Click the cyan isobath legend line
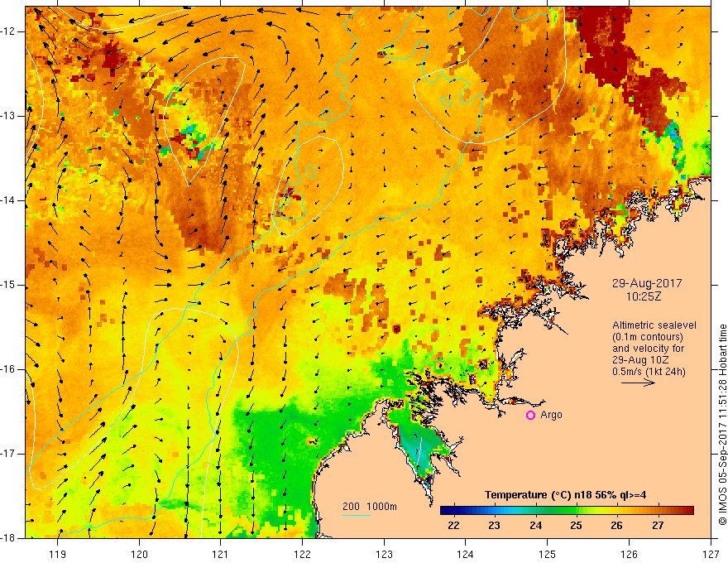728x563 pixels. (356, 515)
